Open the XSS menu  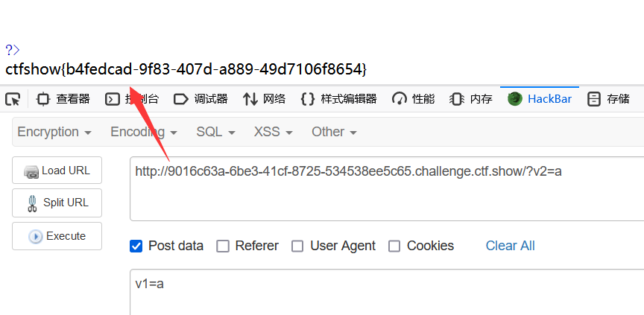(x=273, y=132)
